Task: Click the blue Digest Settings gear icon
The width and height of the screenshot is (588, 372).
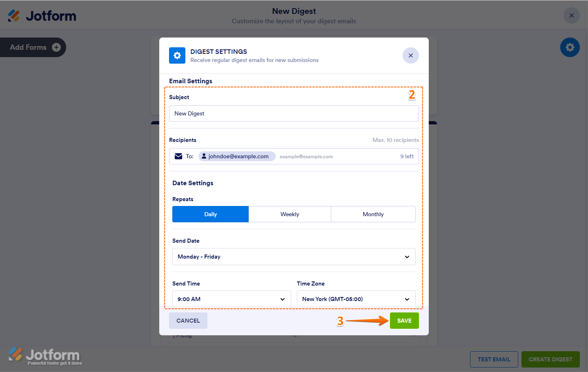Action: pos(177,55)
